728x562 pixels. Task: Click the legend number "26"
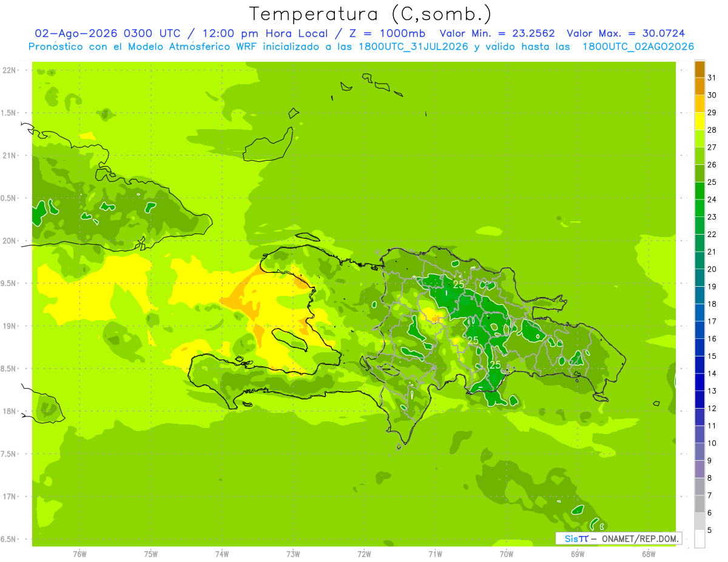[712, 165]
